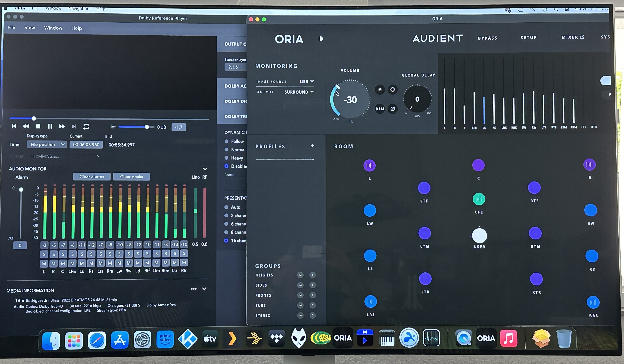Screen dimensions: 624x364
Task: Select the LTF height speaker
Action: click(x=424, y=188)
